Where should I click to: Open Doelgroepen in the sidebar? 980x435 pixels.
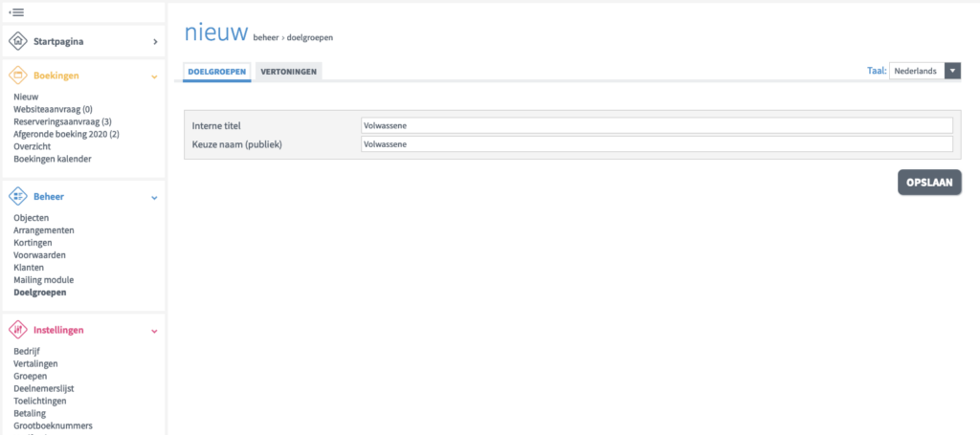40,293
